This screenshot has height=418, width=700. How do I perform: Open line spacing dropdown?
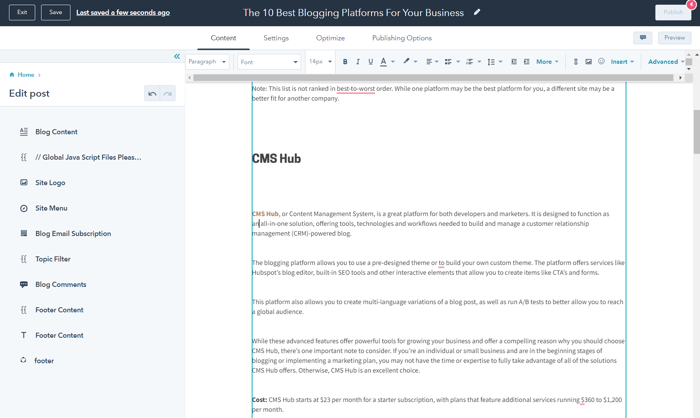(x=495, y=62)
